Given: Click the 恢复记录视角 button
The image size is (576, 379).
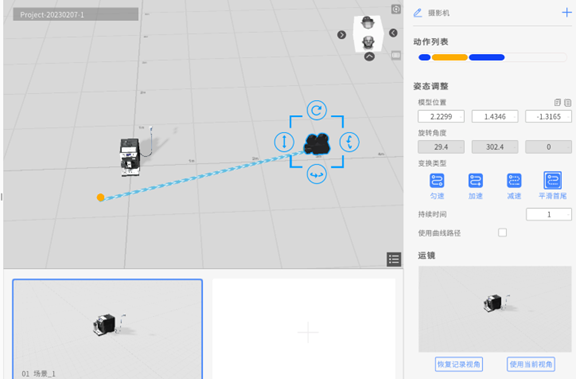Looking at the screenshot, I should click(x=459, y=364).
